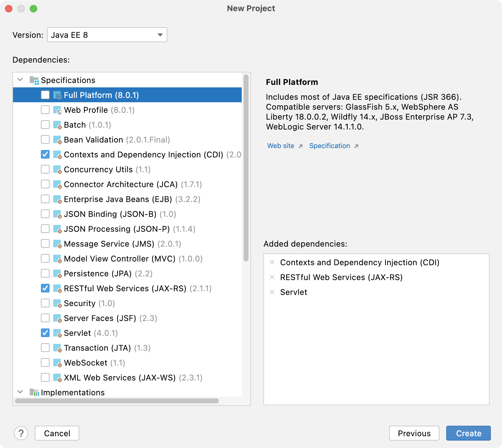Open the Web site link

[281, 146]
